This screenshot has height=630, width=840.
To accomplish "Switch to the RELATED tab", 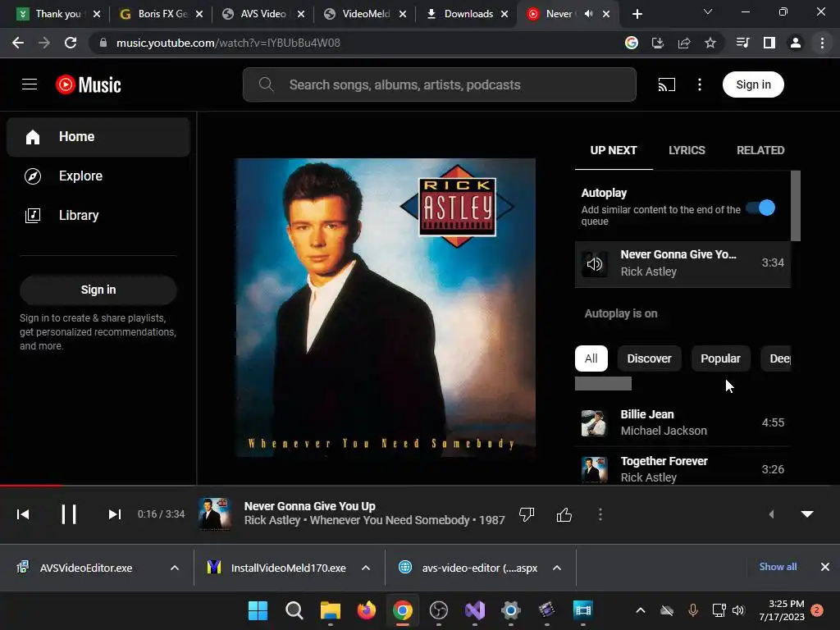I will pos(760,151).
